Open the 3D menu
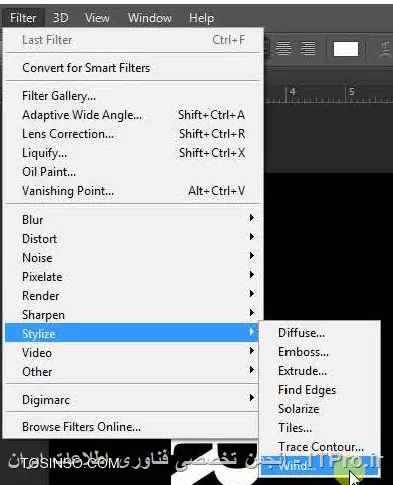 (61, 18)
